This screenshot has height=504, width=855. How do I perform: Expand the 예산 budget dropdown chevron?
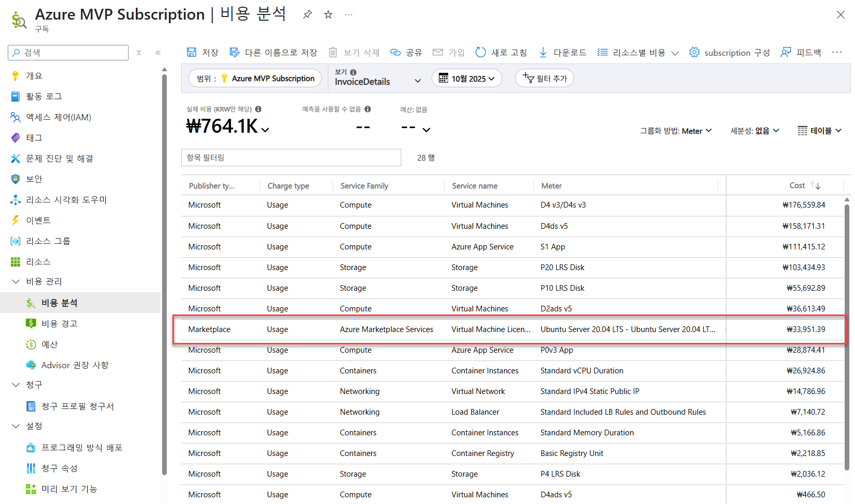coord(426,130)
